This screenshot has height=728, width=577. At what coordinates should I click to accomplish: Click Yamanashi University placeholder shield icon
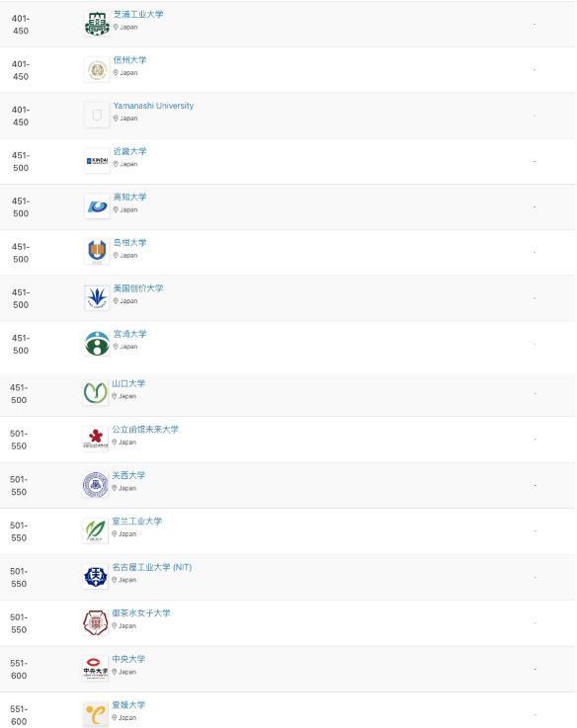coord(97,116)
